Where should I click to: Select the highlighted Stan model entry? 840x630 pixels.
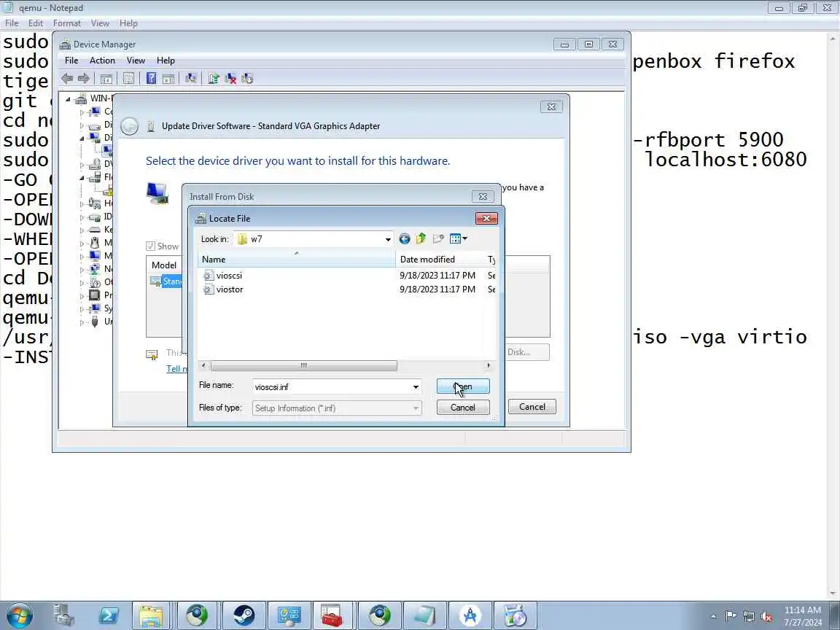171,281
